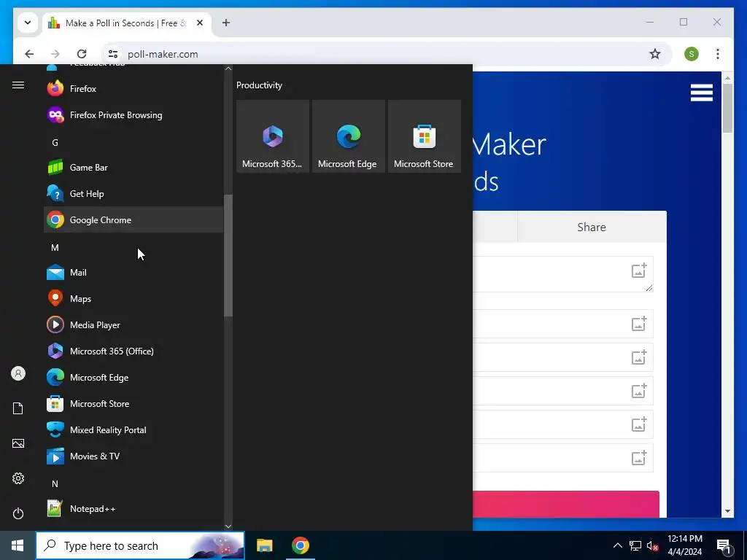This screenshot has height=560, width=747.
Task: Jump to letter G section header
Action: point(55,142)
